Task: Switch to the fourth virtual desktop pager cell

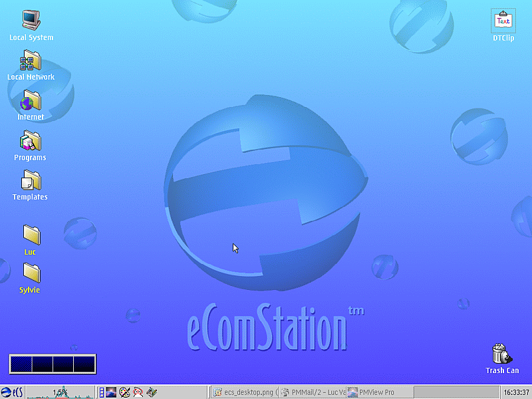Action: (x=84, y=364)
